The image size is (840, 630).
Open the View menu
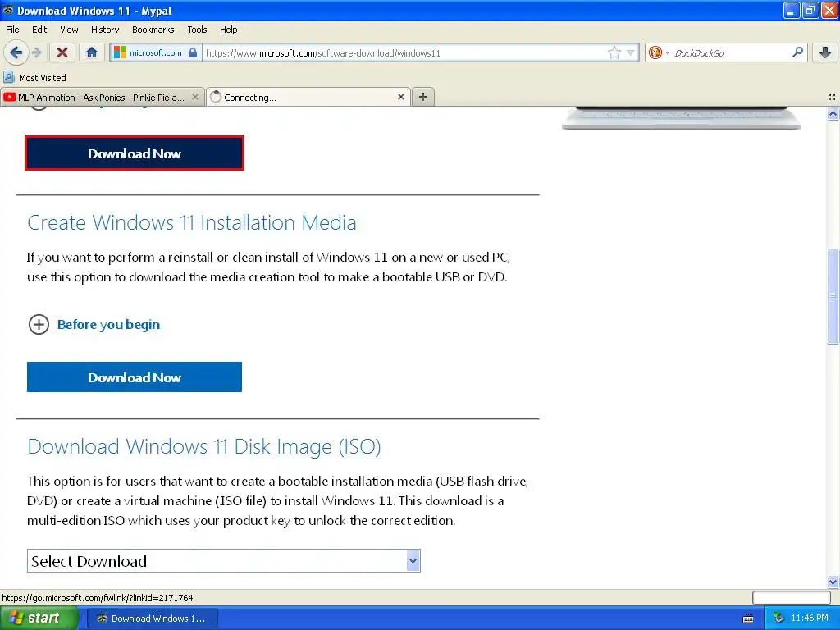(x=69, y=30)
